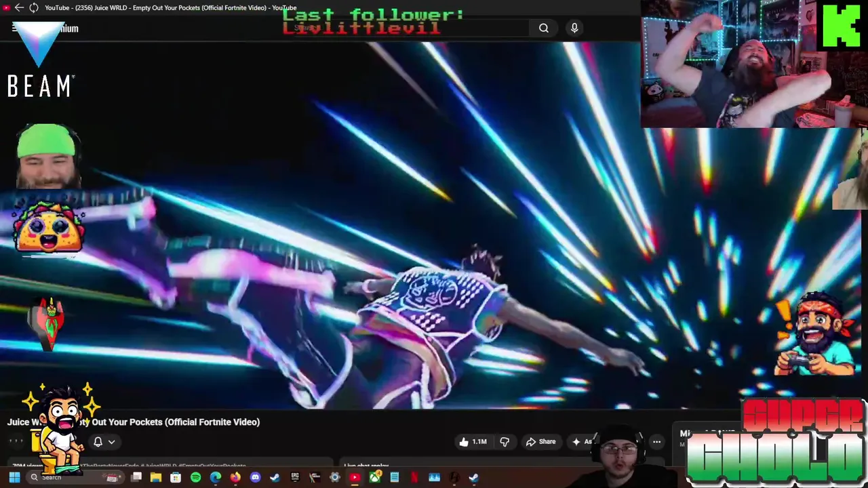
Task: Open Discord from the taskbar
Action: (x=255, y=478)
